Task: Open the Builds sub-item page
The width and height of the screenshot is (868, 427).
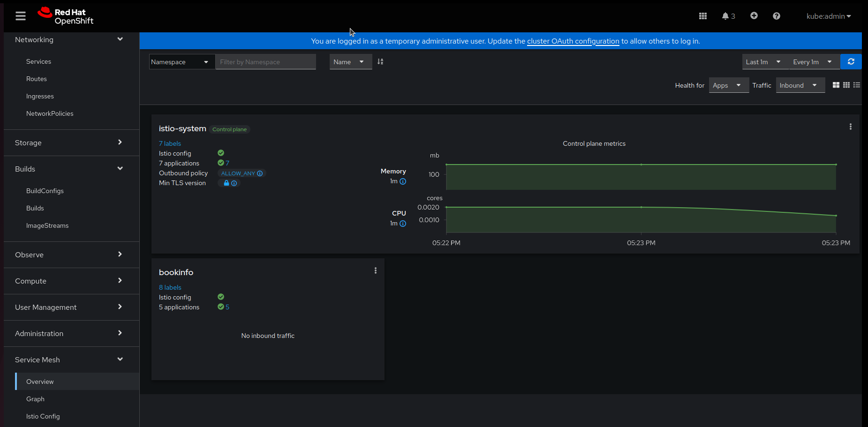Action: [x=35, y=208]
